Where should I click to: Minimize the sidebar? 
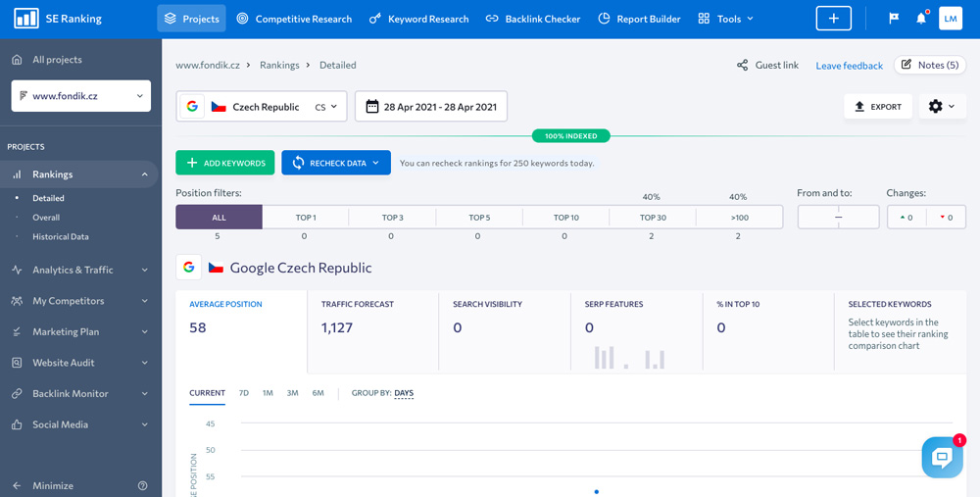coord(43,486)
